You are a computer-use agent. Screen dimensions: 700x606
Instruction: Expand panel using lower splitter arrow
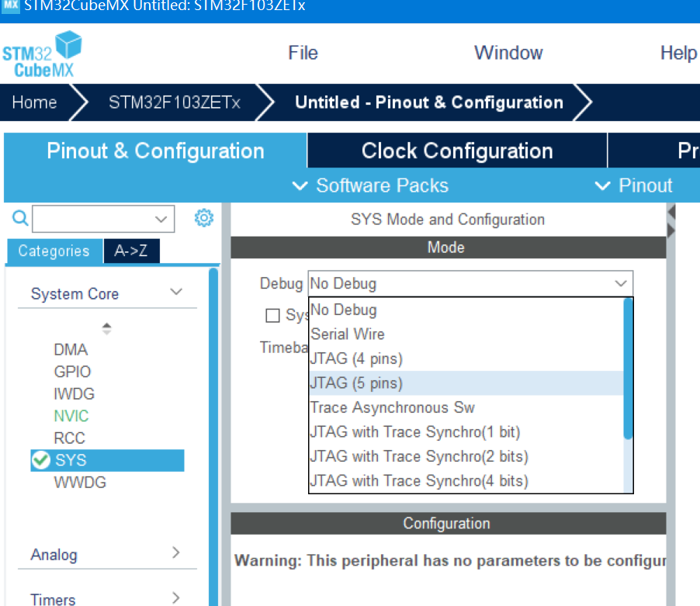pos(671,230)
